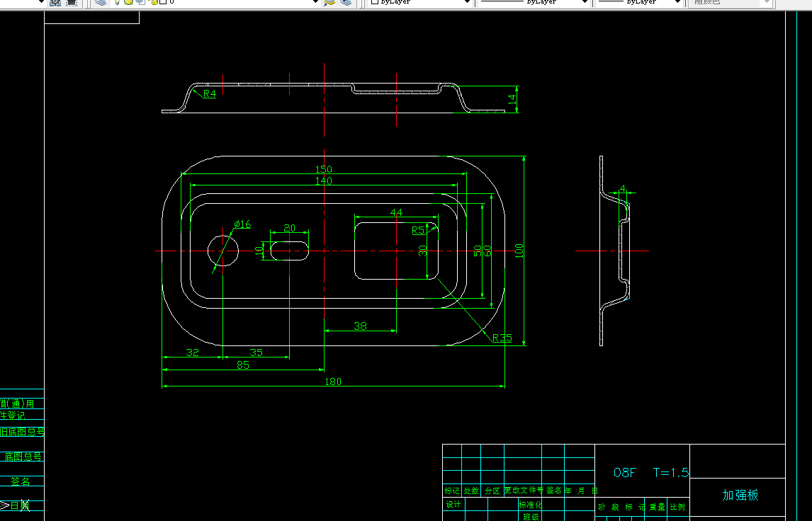Image resolution: width=812 pixels, height=521 pixels.
Task: Select the 设计 title block cell
Action: (x=453, y=504)
